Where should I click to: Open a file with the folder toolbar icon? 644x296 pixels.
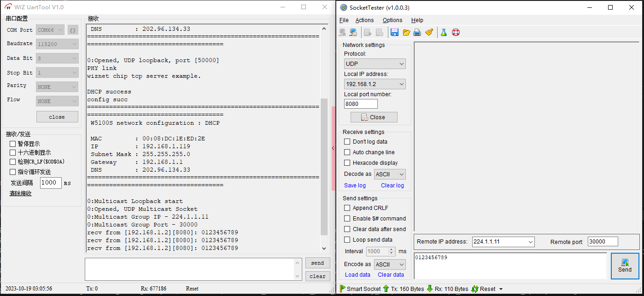[406, 32]
